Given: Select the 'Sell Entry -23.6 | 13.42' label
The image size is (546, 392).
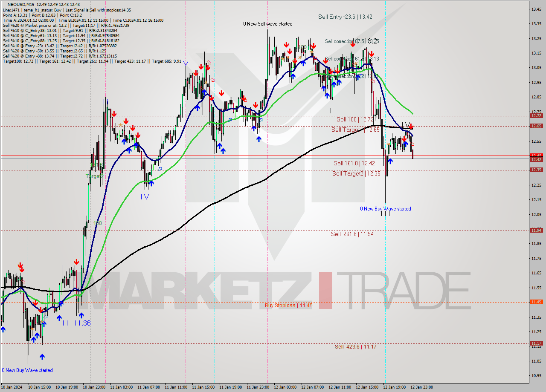Looking at the screenshot, I should (345, 17).
